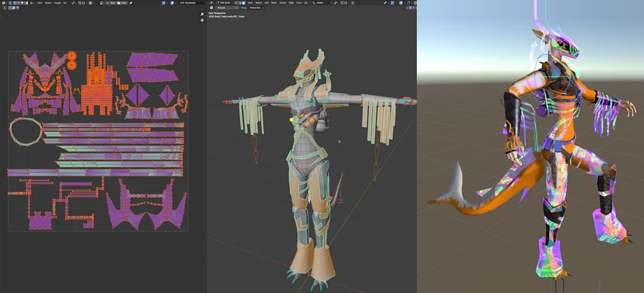Open the Edge menu
The width and height of the screenshot is (644, 293).
tap(291, 3)
